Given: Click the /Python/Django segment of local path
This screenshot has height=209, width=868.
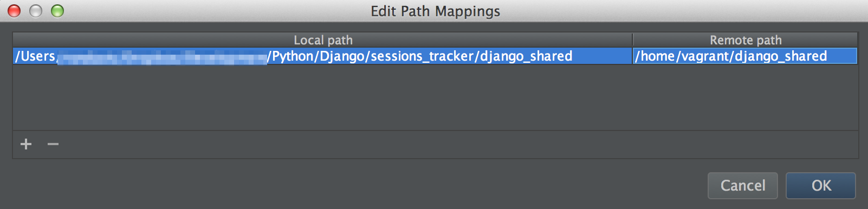Looking at the screenshot, I should coord(316,56).
